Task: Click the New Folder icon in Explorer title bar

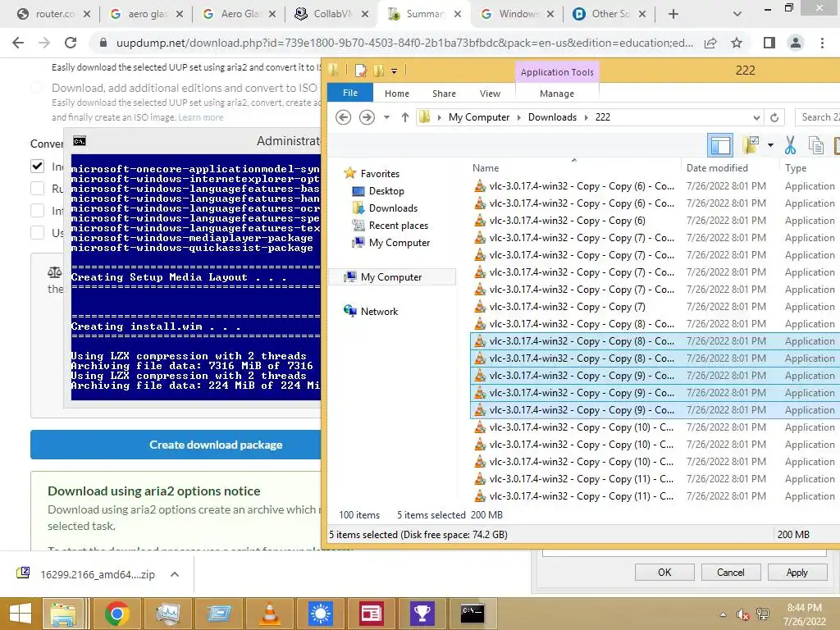Action: 378,71
